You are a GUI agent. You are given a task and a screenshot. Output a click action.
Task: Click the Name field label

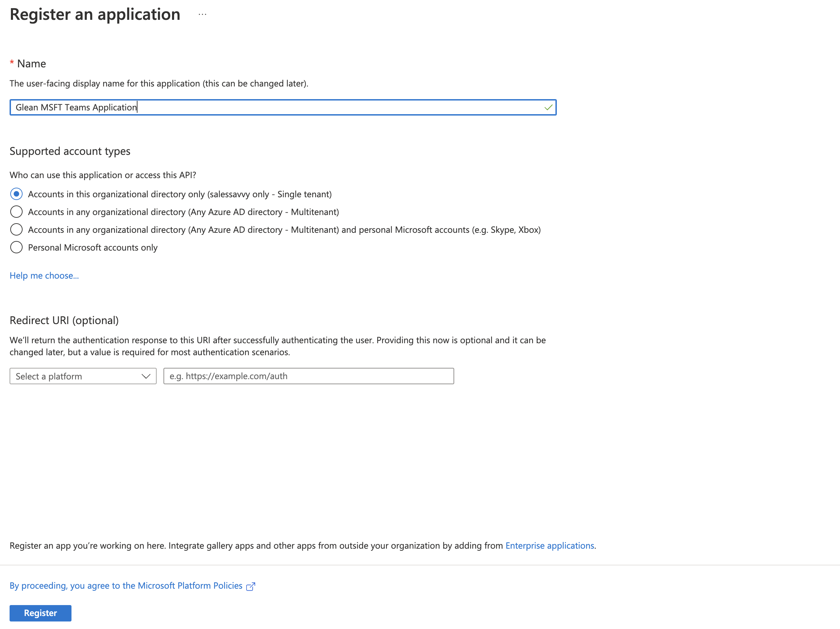coord(31,64)
